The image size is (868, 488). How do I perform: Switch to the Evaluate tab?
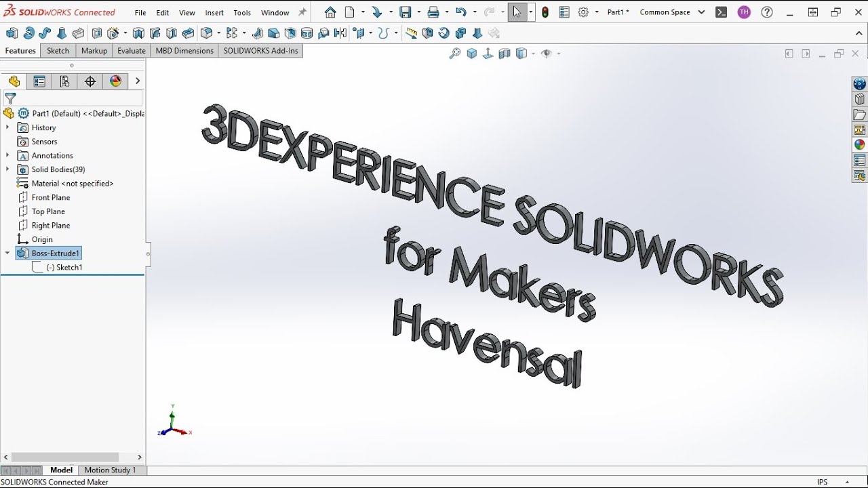coord(132,51)
